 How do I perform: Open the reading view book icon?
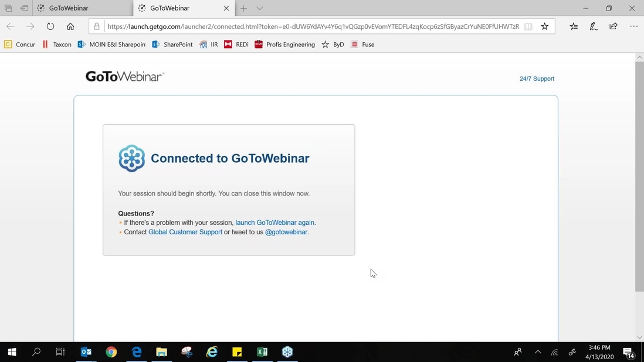coord(528,26)
